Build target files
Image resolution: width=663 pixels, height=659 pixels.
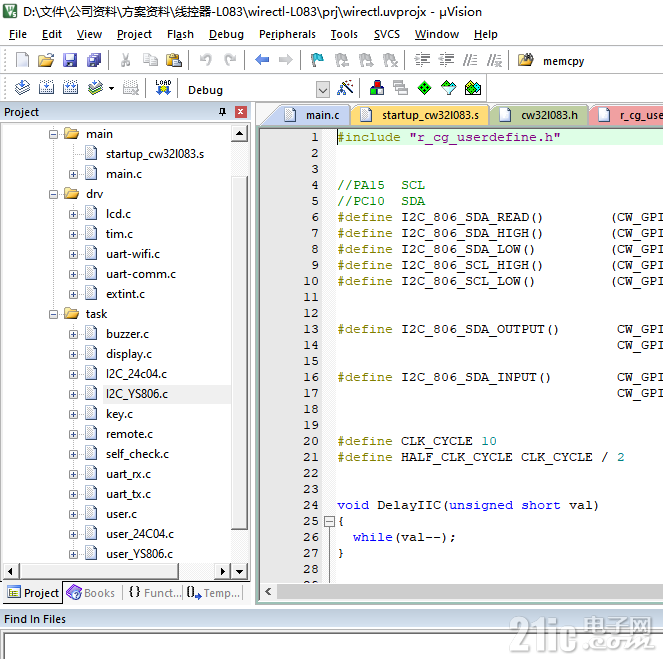tap(46, 88)
